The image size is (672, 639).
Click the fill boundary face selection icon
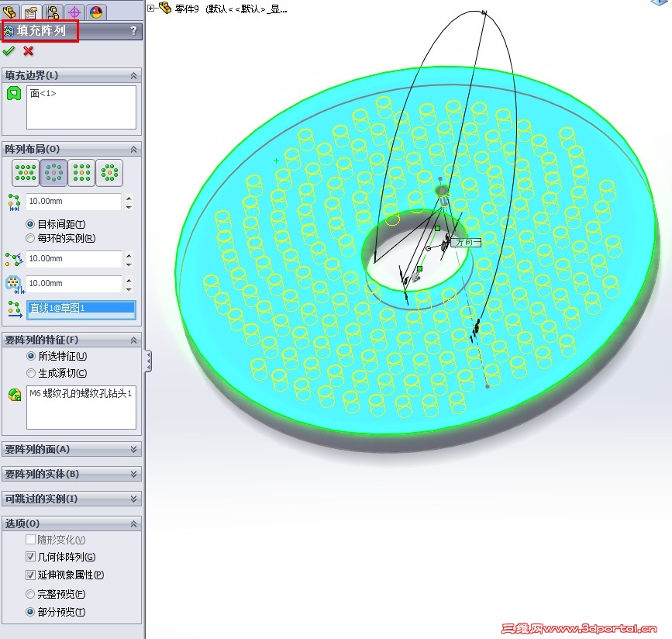point(14,93)
